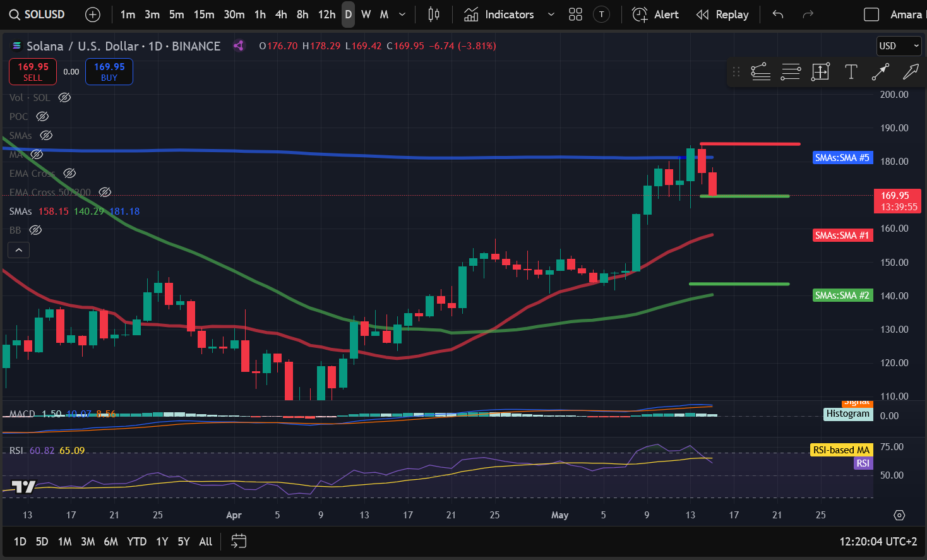Open time axis settings gear icon
The height and width of the screenshot is (560, 927).
pyautogui.click(x=899, y=515)
